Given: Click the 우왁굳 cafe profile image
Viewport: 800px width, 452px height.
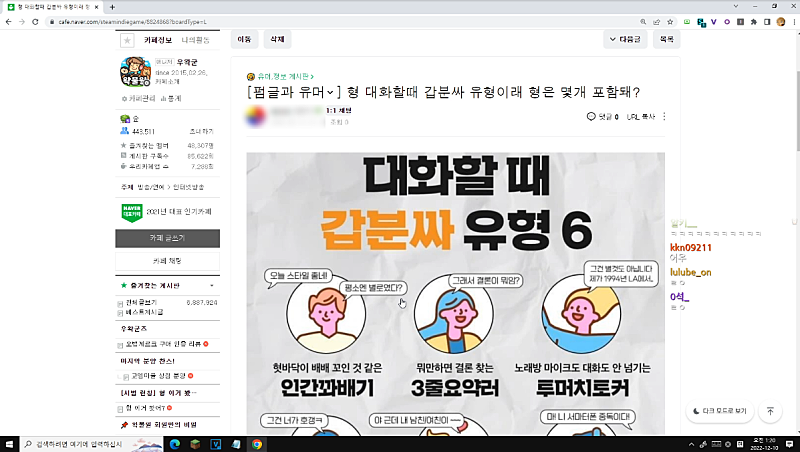Looking at the screenshot, I should click(135, 71).
